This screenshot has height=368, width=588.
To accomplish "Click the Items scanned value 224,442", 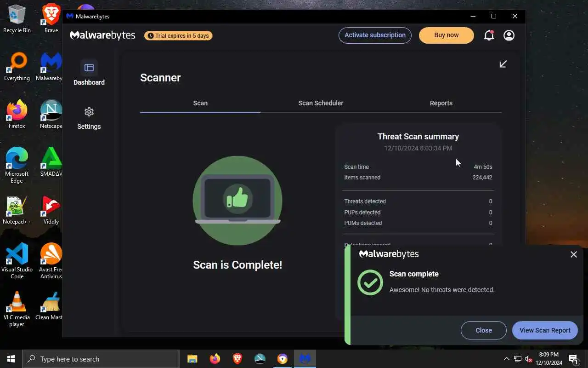I will 482,178.
